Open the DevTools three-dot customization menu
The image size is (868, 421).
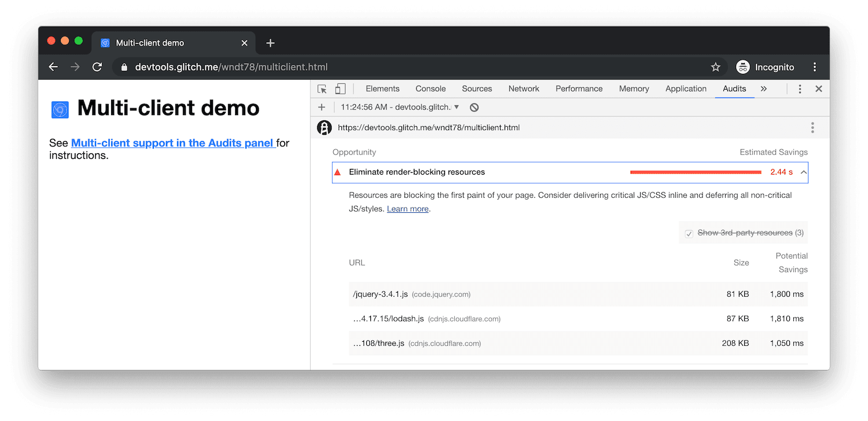(800, 88)
